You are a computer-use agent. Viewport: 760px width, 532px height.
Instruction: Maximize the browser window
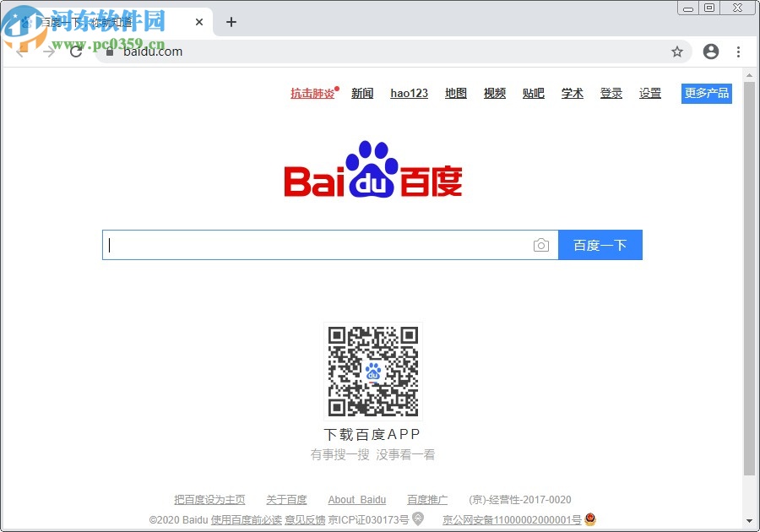(709, 8)
